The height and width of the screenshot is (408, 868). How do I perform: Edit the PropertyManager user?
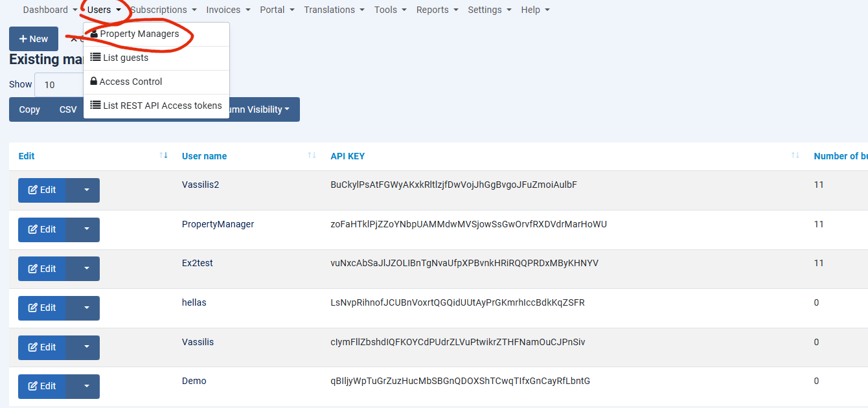42,230
